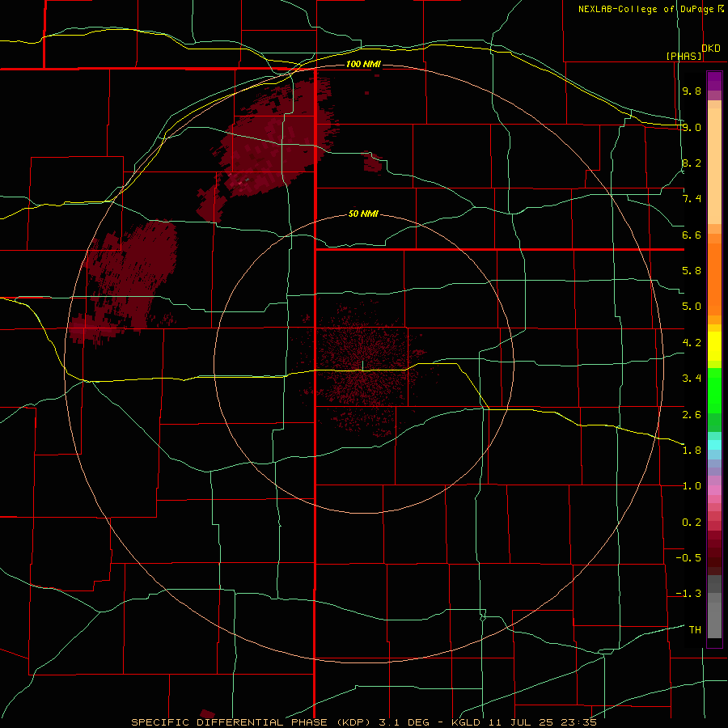This screenshot has height=728, width=728.
Task: Click the [PHAS] units label
Action: coord(684,56)
